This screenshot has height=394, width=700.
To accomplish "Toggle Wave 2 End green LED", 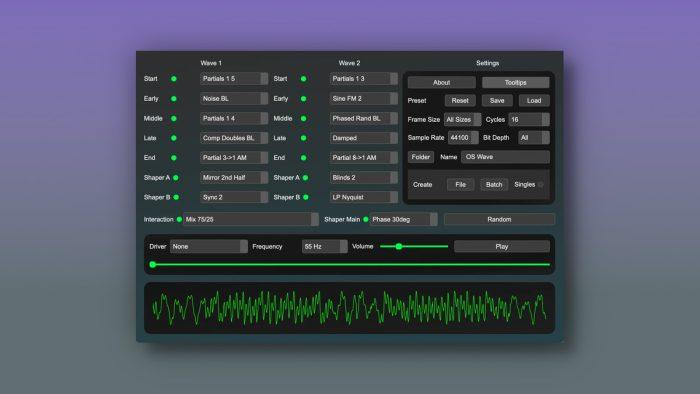I will pyautogui.click(x=304, y=158).
